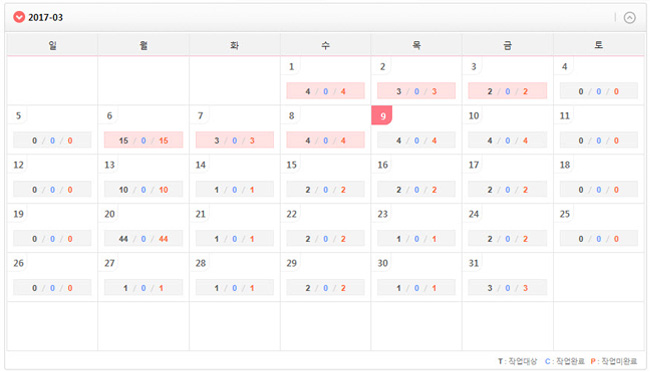Click the 3 / 0 / 3 badge on day 2
Screen dimensions: 650x372
tap(416, 91)
